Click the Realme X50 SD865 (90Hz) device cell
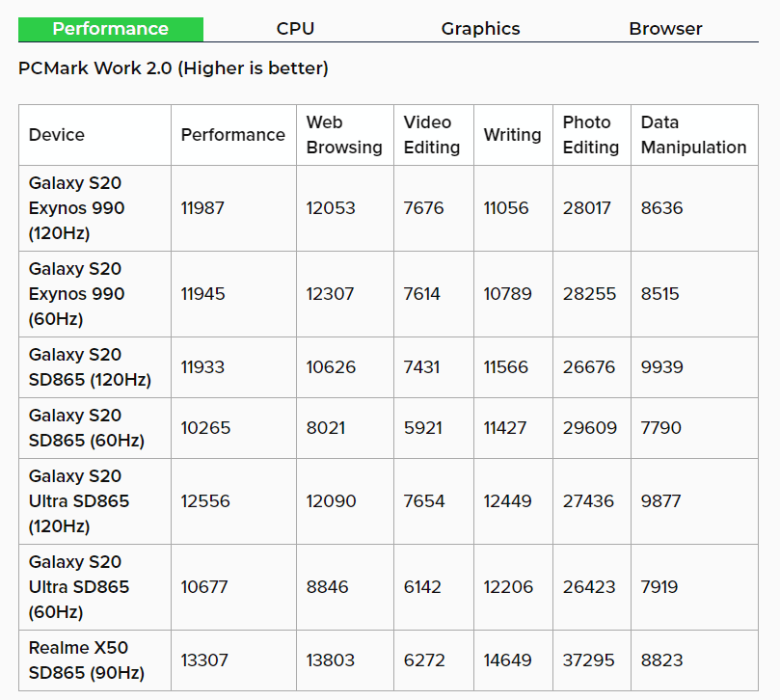 [x=86, y=660]
